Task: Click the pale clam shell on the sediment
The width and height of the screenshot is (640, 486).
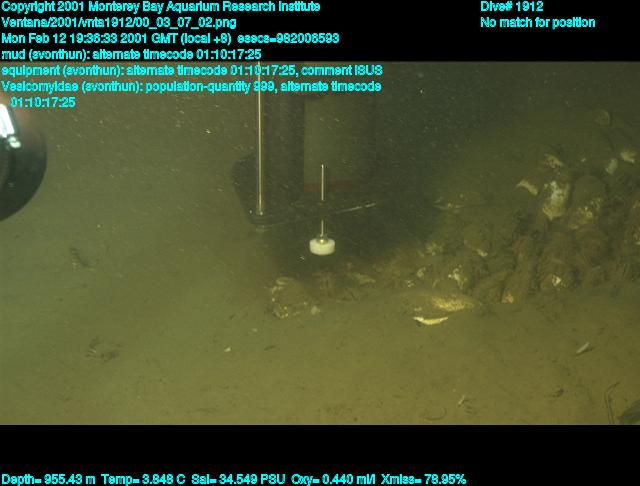Action: tap(431, 320)
